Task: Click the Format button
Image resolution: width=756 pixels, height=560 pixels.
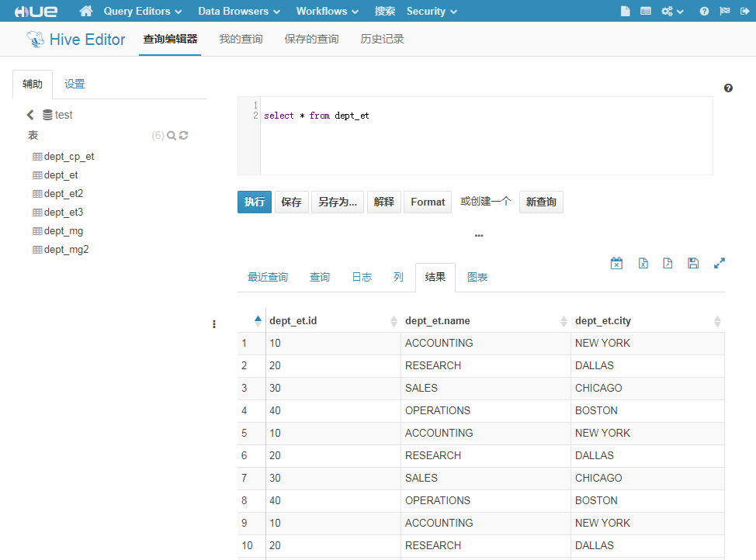Action: [428, 202]
